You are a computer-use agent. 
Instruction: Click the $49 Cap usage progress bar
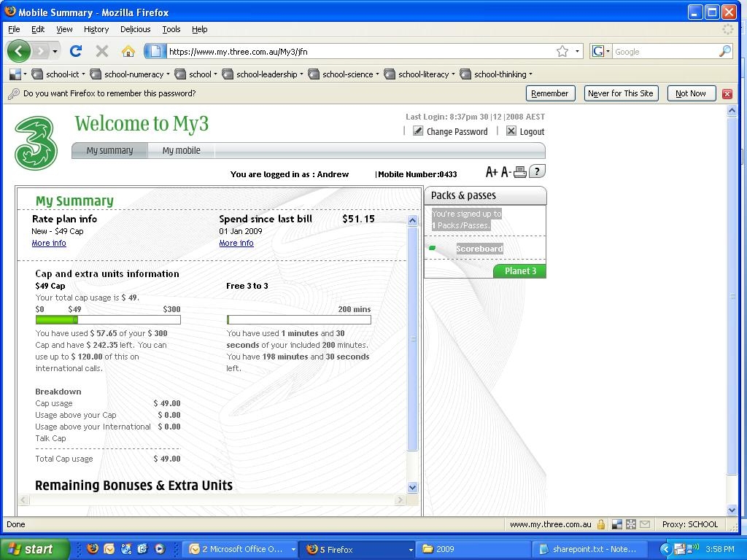pyautogui.click(x=108, y=320)
